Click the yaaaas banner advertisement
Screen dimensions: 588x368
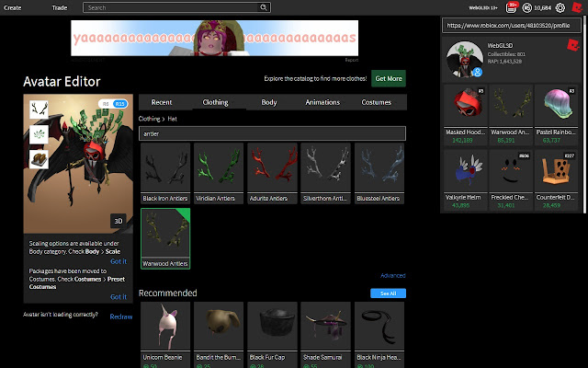[214, 38]
